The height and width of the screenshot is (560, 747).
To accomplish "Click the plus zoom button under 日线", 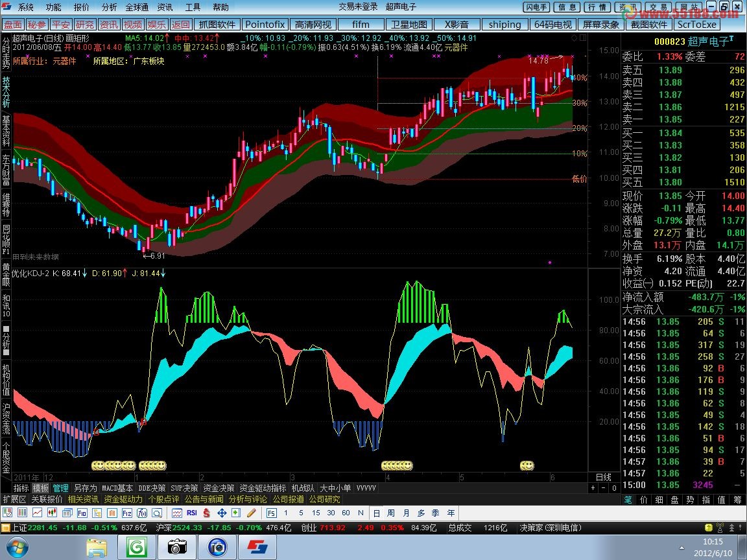I will point(593,487).
